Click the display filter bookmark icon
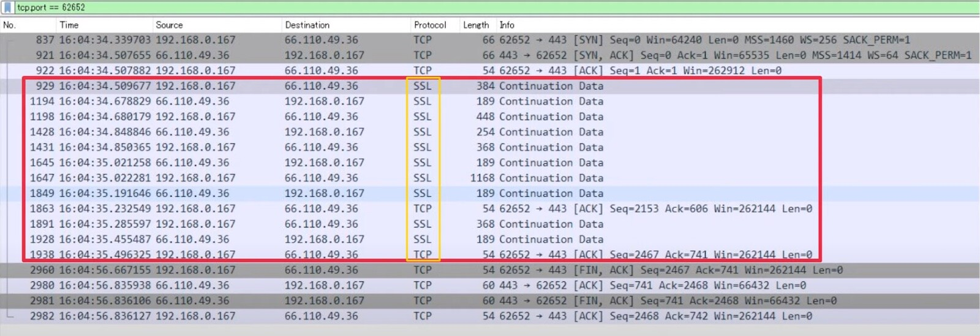Image resolution: width=980 pixels, height=336 pixels. point(7,7)
